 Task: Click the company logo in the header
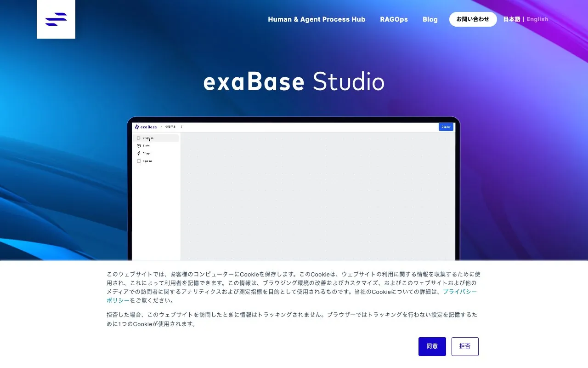[56, 19]
